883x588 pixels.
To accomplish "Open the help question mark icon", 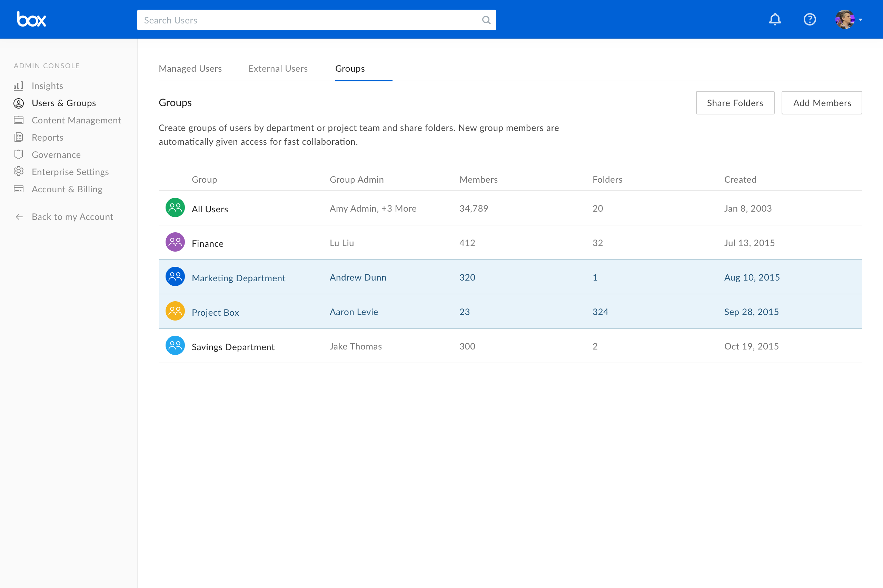I will pyautogui.click(x=810, y=20).
